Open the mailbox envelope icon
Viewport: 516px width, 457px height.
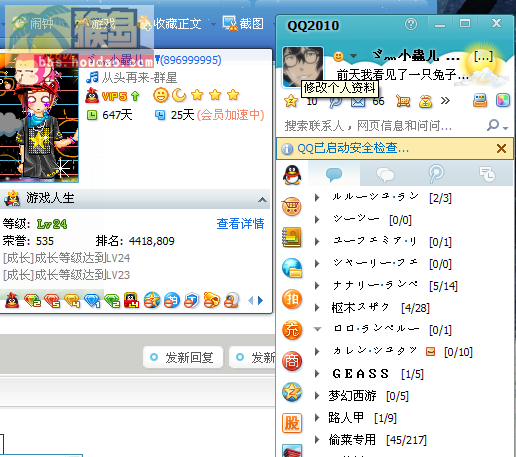[x=358, y=101]
